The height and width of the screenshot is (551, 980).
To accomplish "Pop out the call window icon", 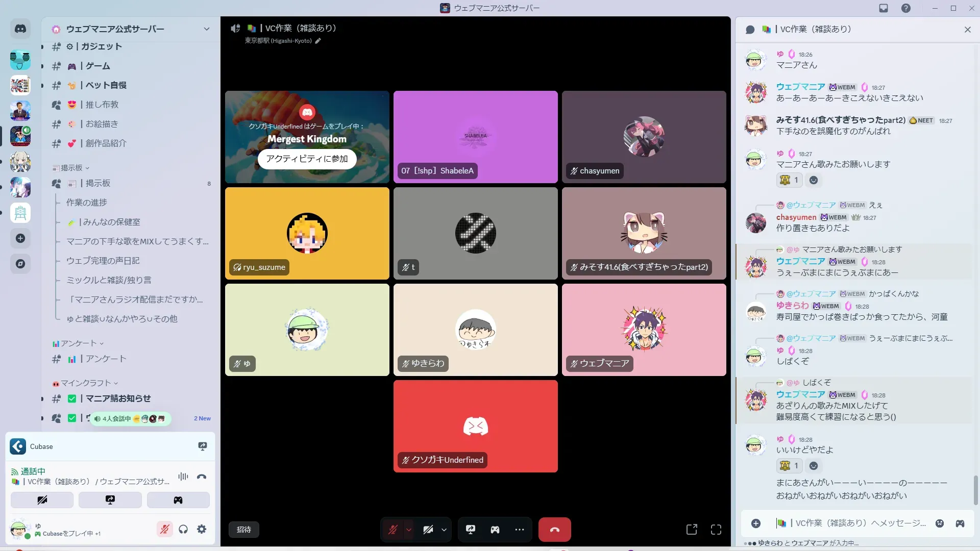I will (692, 530).
